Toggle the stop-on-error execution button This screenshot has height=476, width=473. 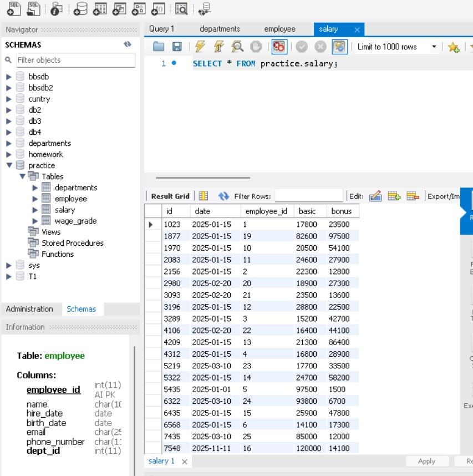click(279, 47)
